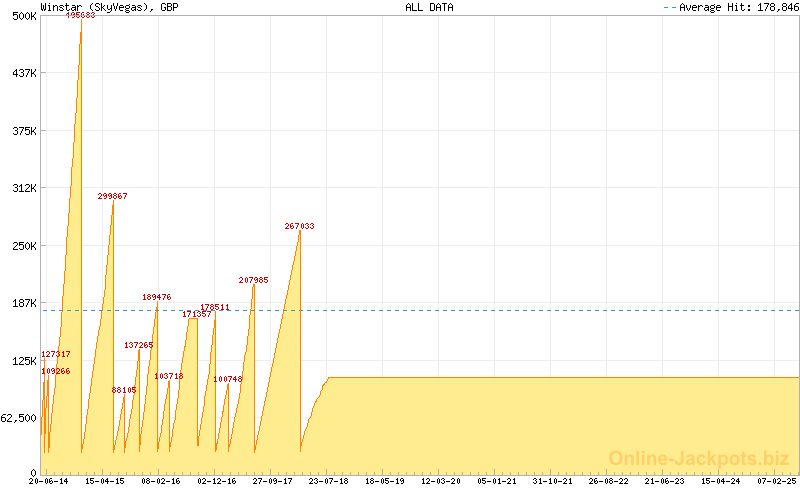Select the 207985 jackpot hit label
The width and height of the screenshot is (800, 490).
point(253,281)
